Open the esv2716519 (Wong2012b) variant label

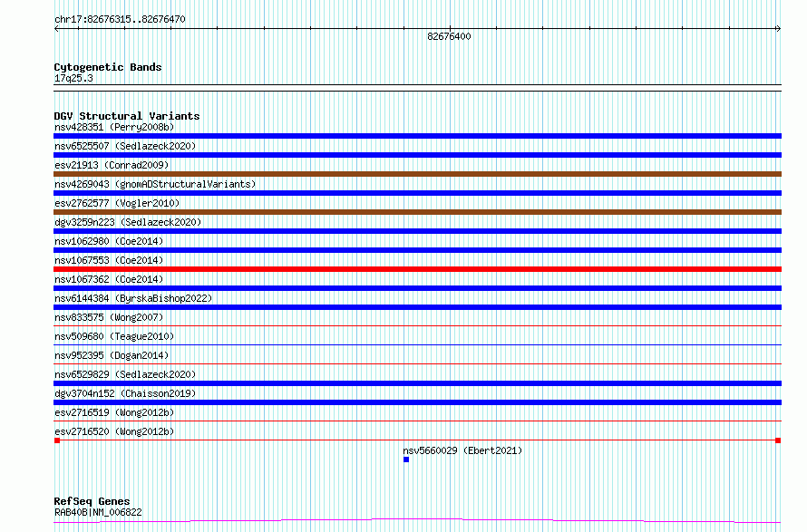[x=114, y=412]
